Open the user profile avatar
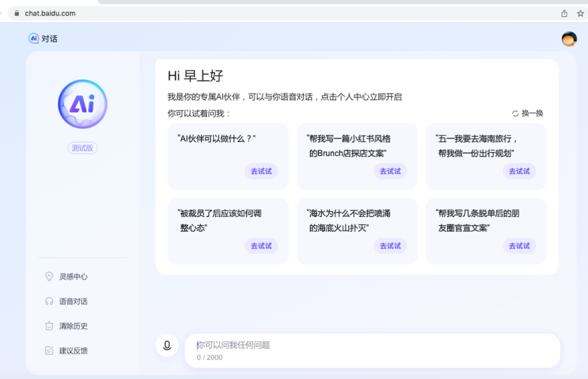The image size is (588, 379). click(x=569, y=39)
